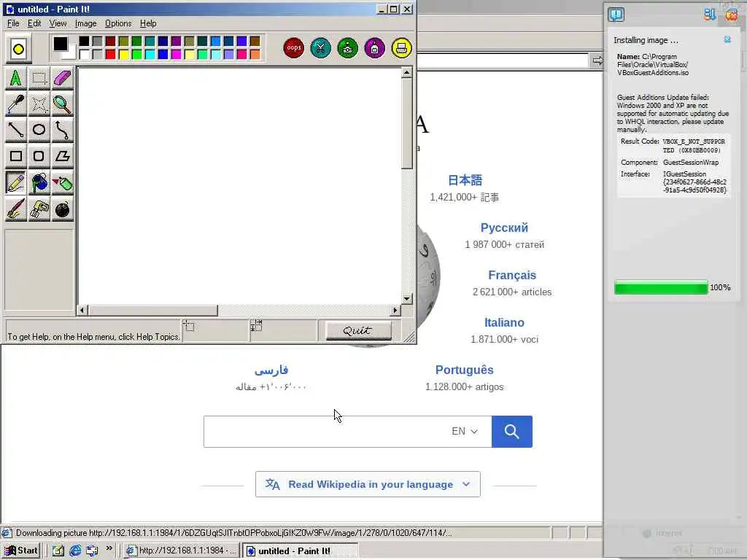
Task: Click the green camera copy button
Action: point(348,47)
